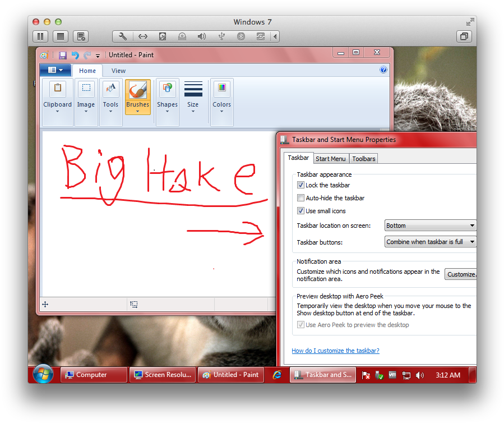This screenshot has height=423, width=504.
Task: Click the Paint palette icon in the title bar
Action: pyautogui.click(x=44, y=56)
